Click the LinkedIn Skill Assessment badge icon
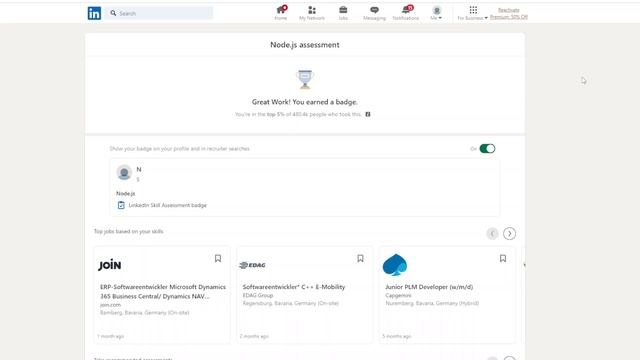 (x=121, y=205)
